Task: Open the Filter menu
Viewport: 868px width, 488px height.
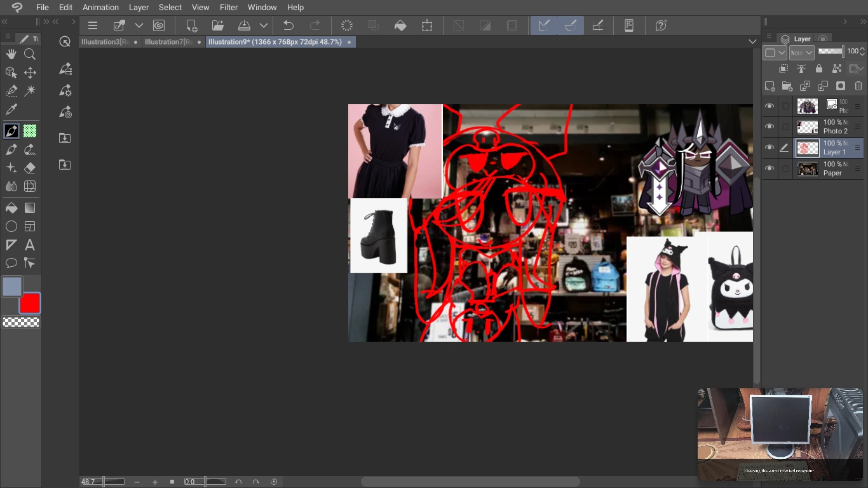Action: 228,7
